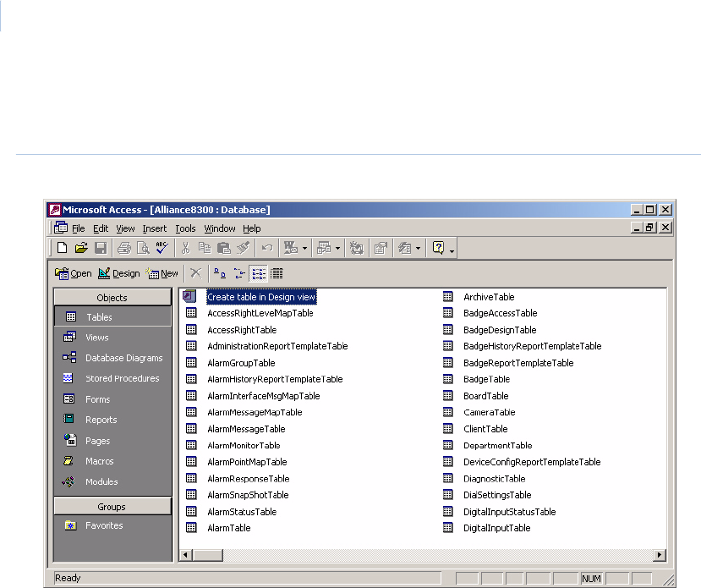Click the Analyze toolbar icon
Screen dimensions: 701x588
(324, 248)
